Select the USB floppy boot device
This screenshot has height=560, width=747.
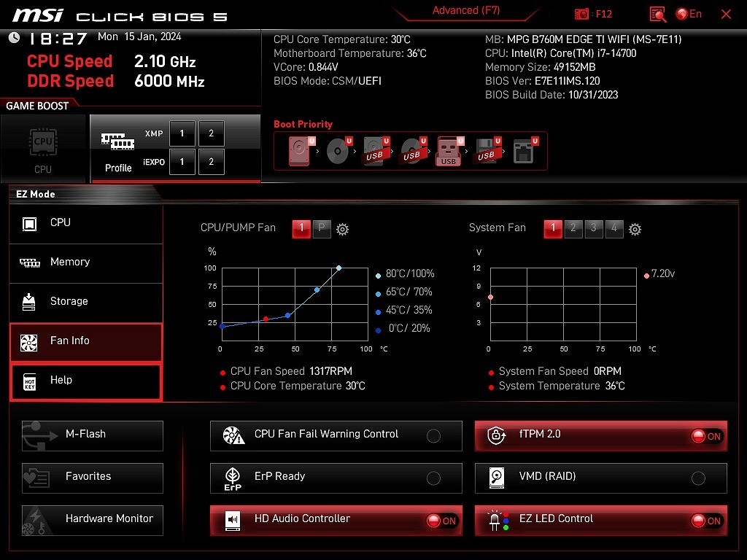(487, 151)
